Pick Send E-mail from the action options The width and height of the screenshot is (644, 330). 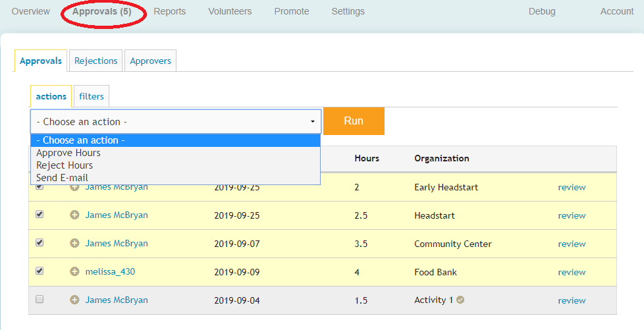click(62, 178)
